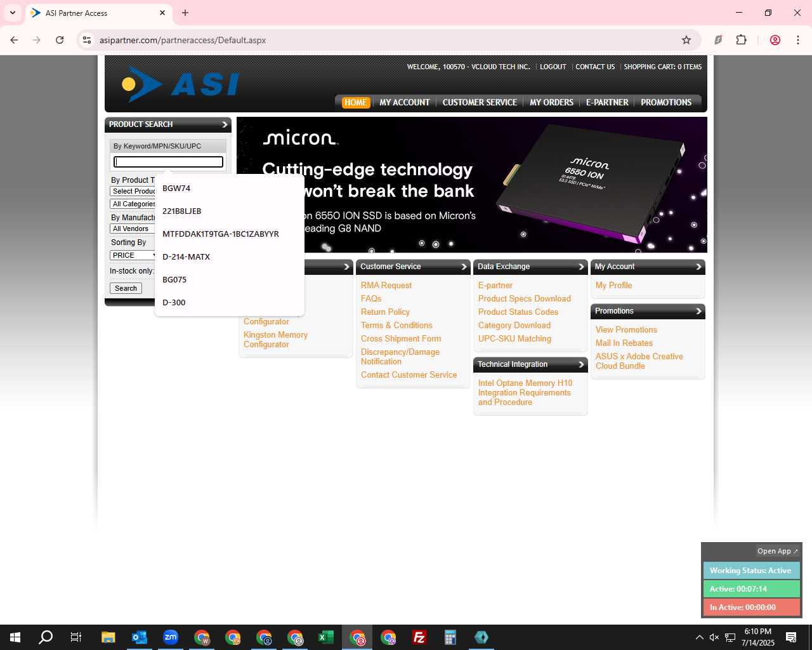This screenshot has width=812, height=650.
Task: Open new browser tab
Action: tap(185, 13)
